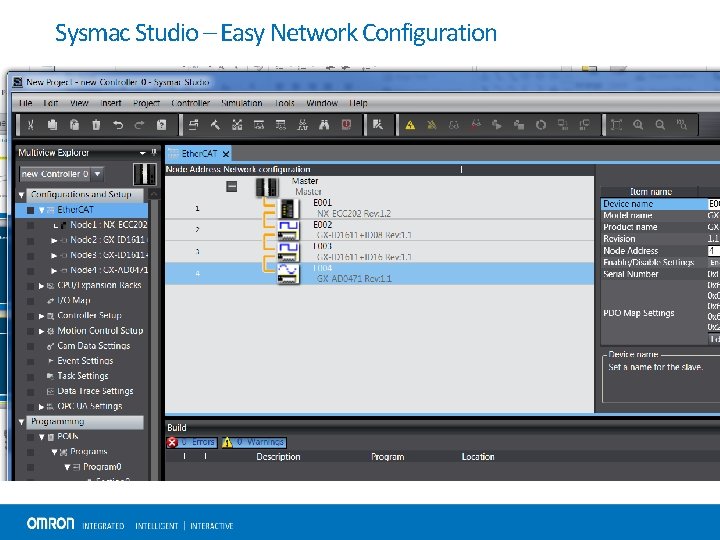The width and height of the screenshot is (720, 540).
Task: Select Node3 : GX-ID1611 tree item
Action: pos(109,255)
